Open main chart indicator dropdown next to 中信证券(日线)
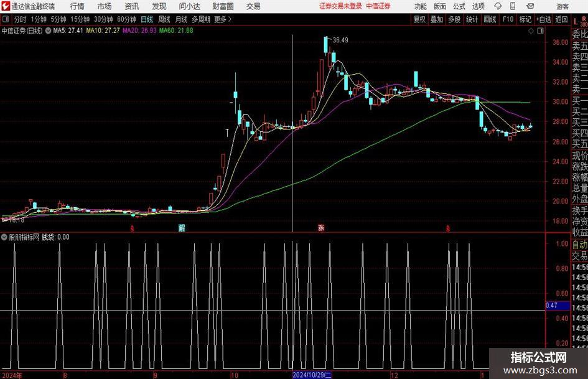 pyautogui.click(x=49, y=30)
